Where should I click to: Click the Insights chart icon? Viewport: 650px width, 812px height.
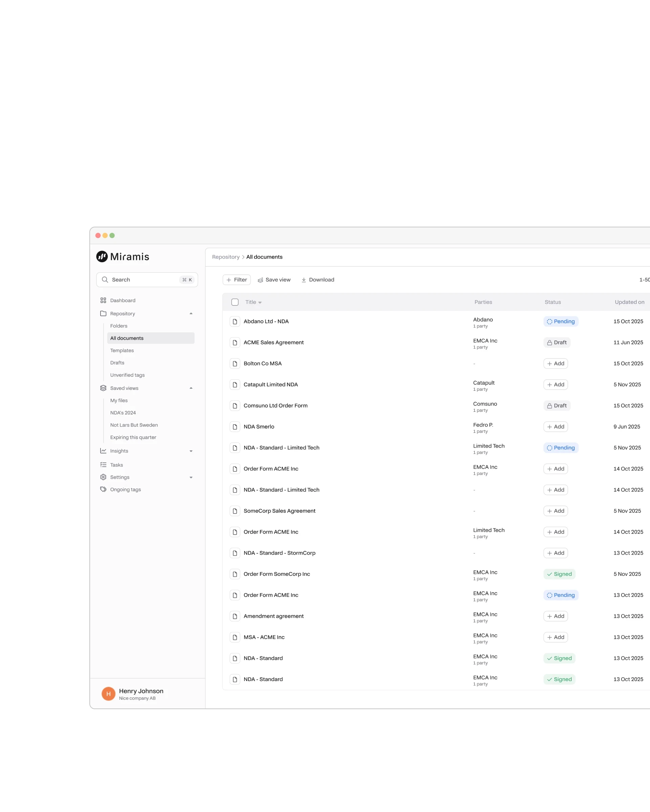coord(103,451)
